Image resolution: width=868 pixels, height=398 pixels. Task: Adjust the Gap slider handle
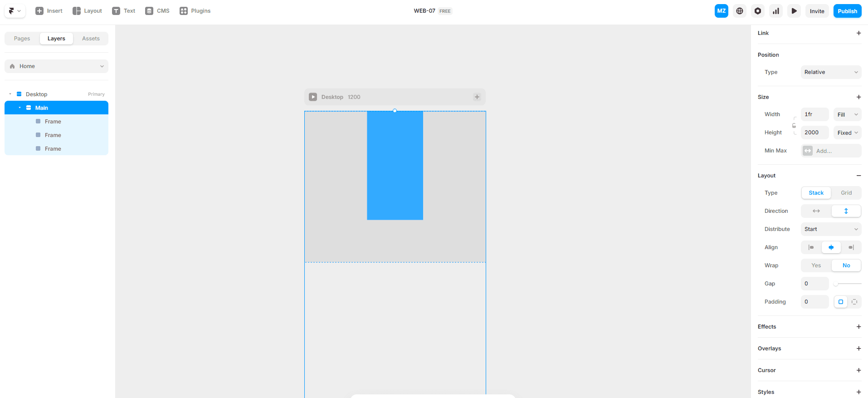click(x=836, y=284)
